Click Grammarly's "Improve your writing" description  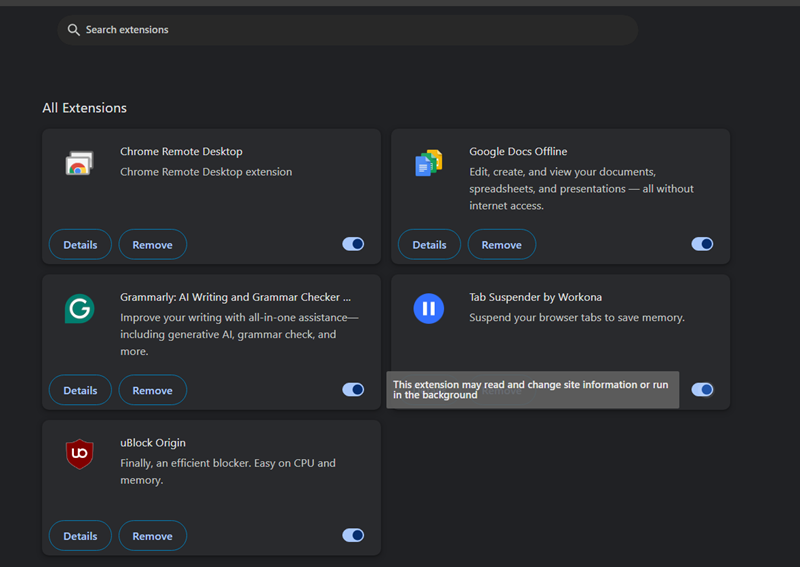coord(239,334)
